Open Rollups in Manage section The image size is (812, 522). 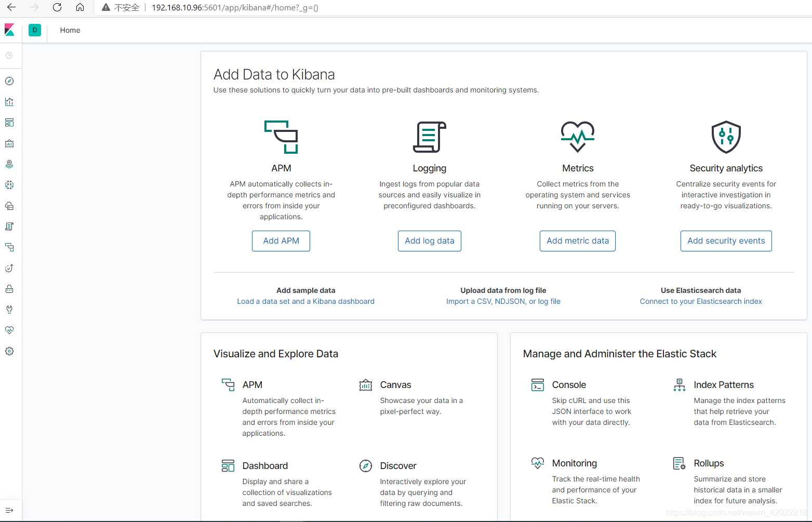pos(709,463)
